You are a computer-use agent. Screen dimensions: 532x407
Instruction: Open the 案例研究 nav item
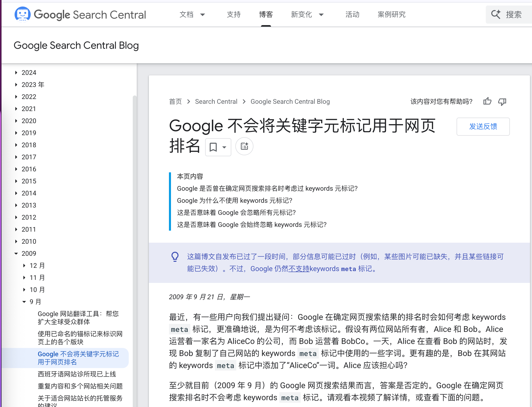[x=391, y=15]
